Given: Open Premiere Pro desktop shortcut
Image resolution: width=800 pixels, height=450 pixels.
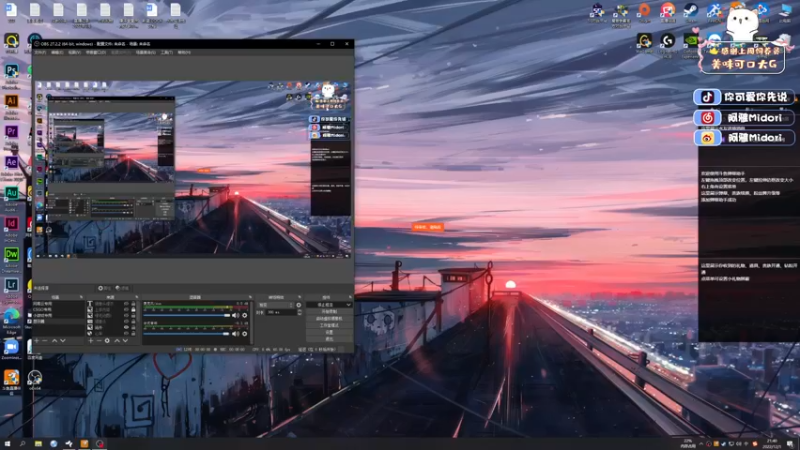Looking at the screenshot, I should point(11,132).
